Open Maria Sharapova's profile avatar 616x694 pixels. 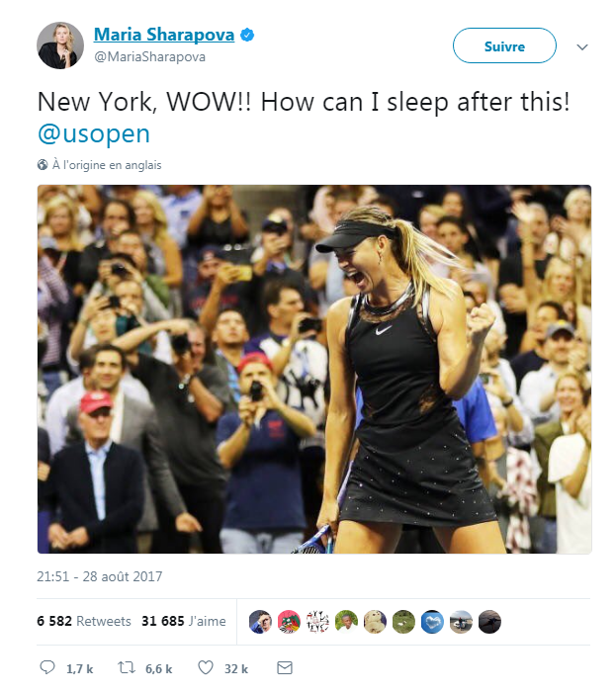point(60,45)
